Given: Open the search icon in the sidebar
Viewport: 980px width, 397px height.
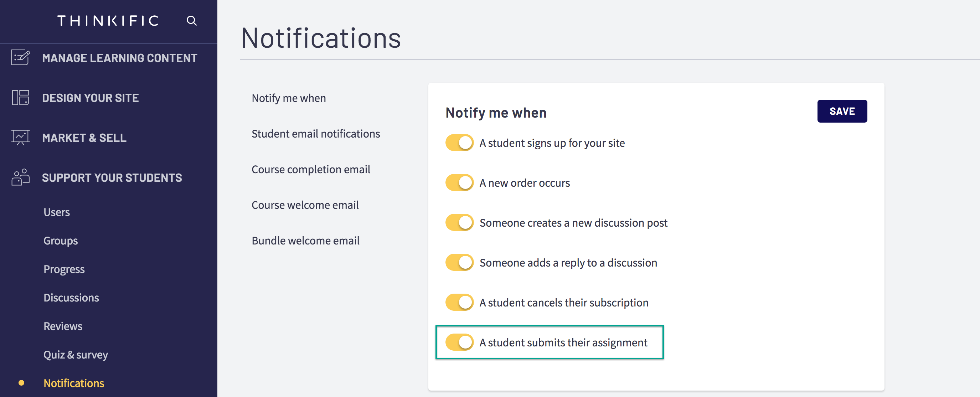Looking at the screenshot, I should [x=192, y=21].
